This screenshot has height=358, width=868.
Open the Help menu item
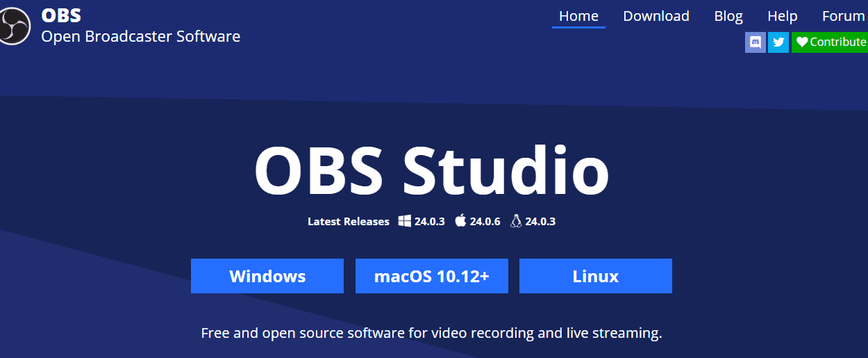coord(783,16)
